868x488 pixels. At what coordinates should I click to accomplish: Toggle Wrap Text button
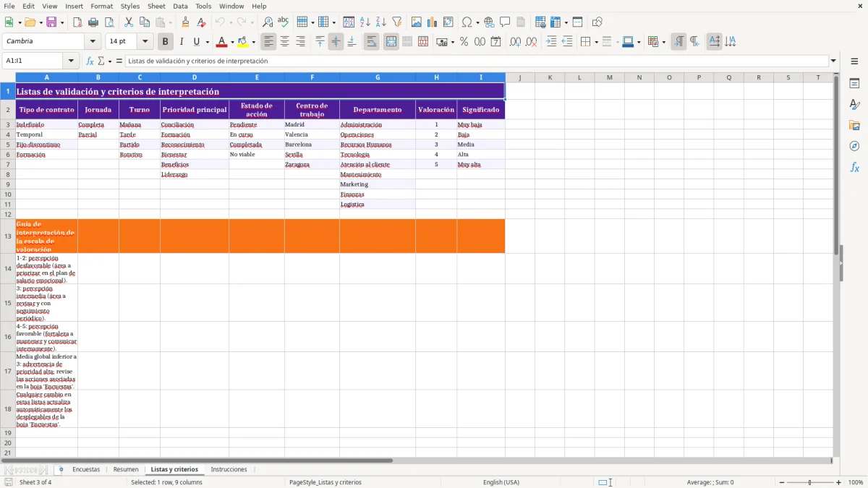pos(371,42)
